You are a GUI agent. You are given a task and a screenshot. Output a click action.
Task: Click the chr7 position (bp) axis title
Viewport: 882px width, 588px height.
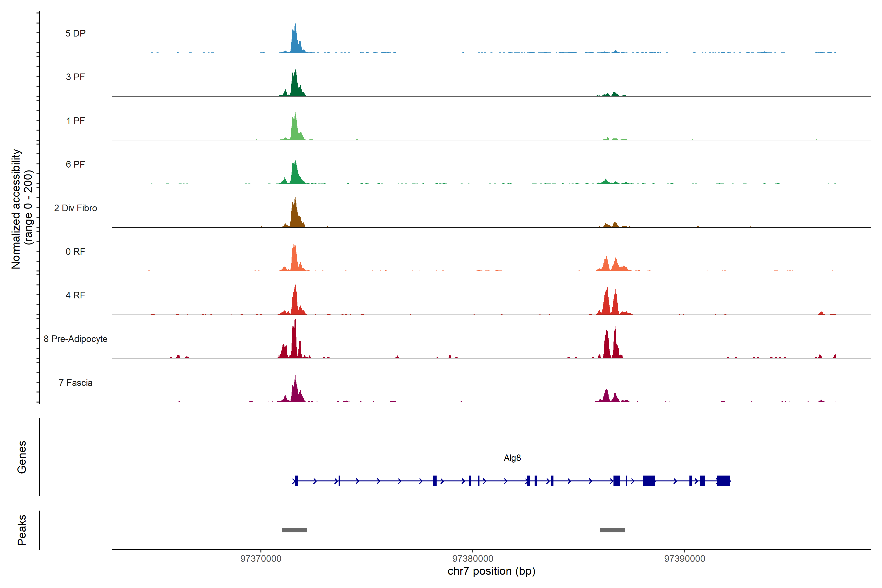pos(491,571)
